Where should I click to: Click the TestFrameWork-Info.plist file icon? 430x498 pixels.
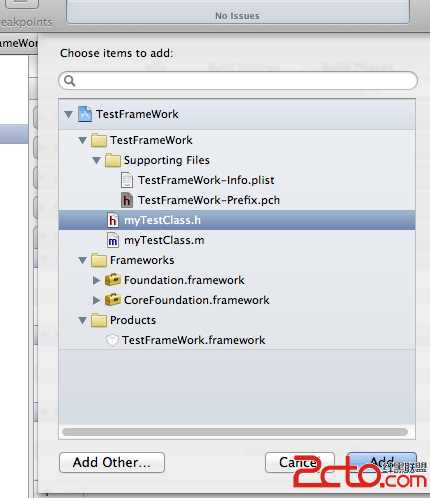[x=127, y=180]
